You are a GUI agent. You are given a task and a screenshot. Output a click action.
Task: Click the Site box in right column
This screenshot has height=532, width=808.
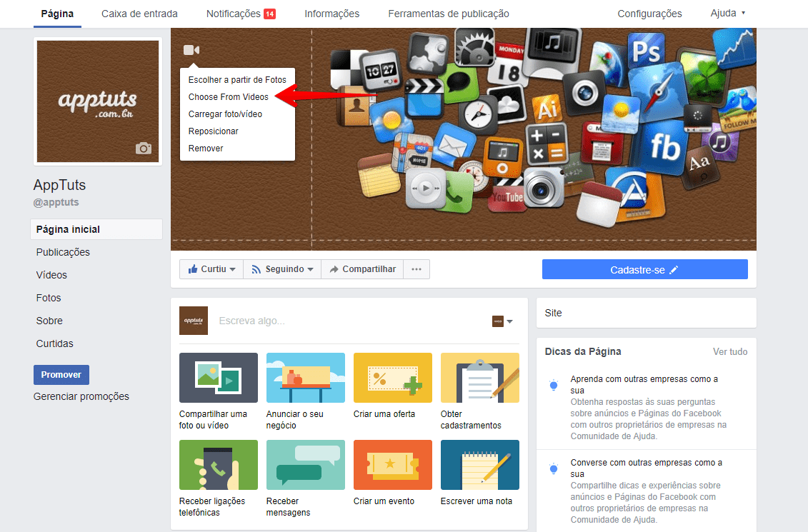point(647,313)
